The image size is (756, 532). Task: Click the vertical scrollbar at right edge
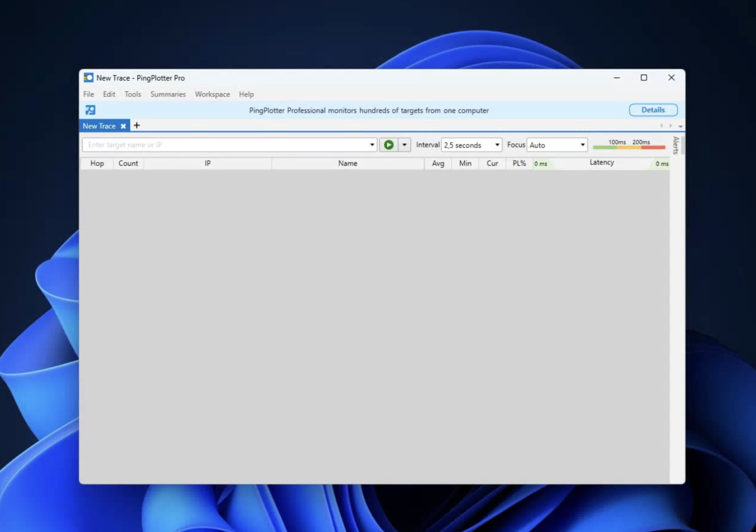tap(683, 145)
